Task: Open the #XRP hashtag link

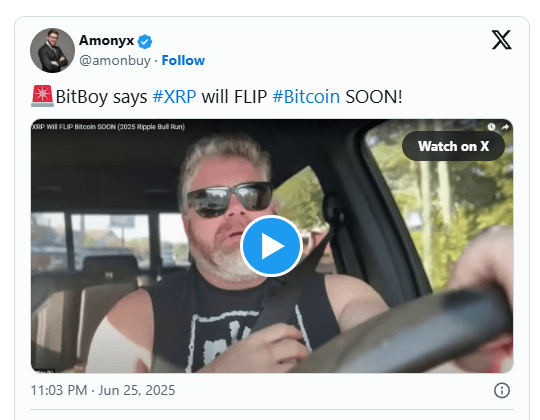Action: point(174,97)
